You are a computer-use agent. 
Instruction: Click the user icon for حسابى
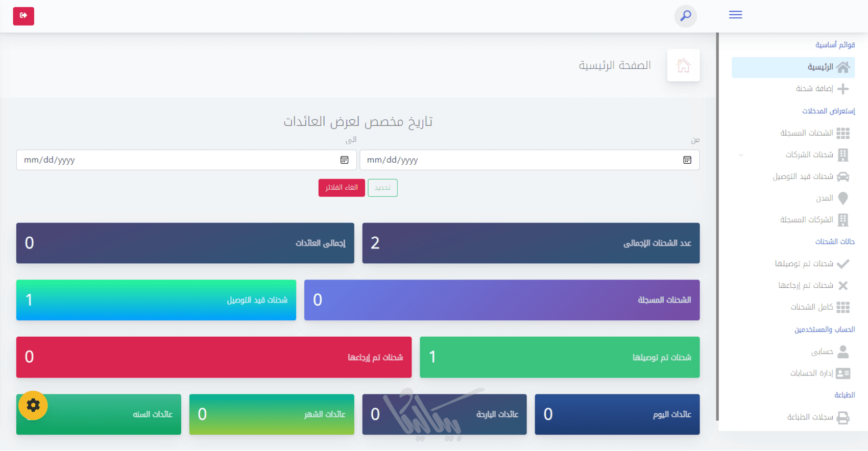coord(843,352)
